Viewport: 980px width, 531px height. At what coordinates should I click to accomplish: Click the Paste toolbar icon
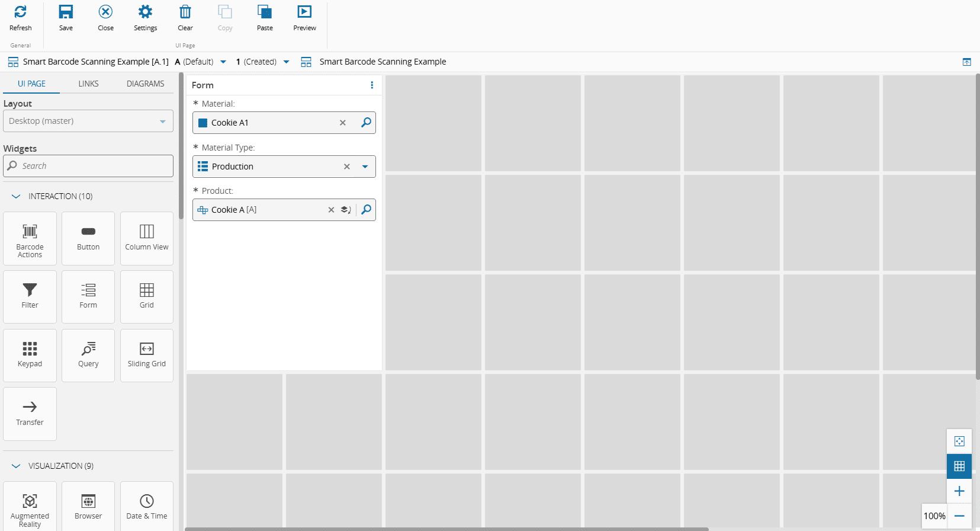coord(265,18)
